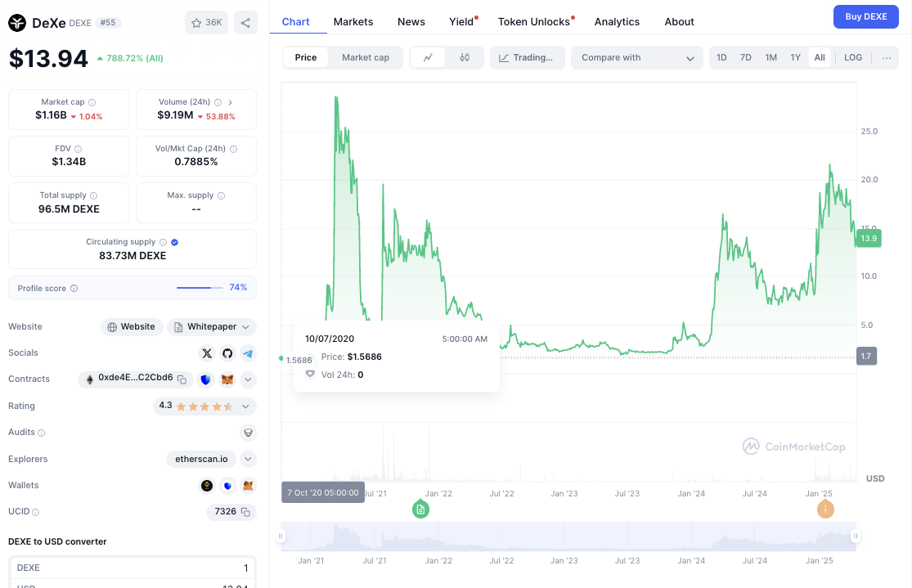This screenshot has width=912, height=588.
Task: Click the 0xde4E...C2Cbd6 contract address
Action: pos(136,378)
